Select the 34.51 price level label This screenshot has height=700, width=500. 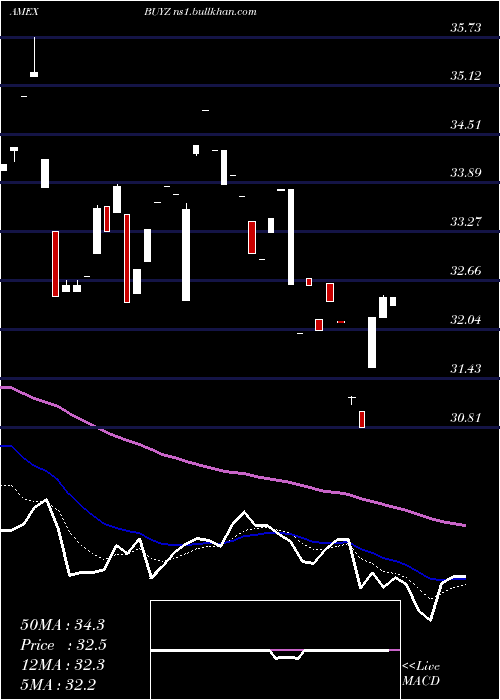[x=466, y=125]
